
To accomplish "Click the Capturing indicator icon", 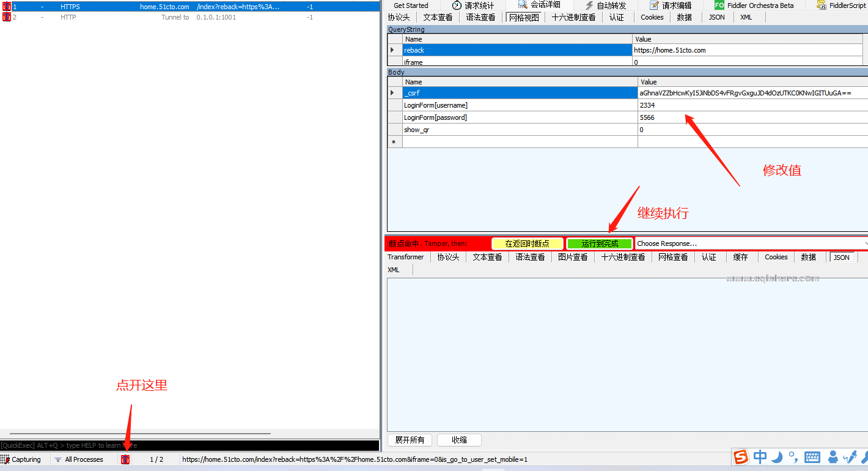I will [5, 459].
